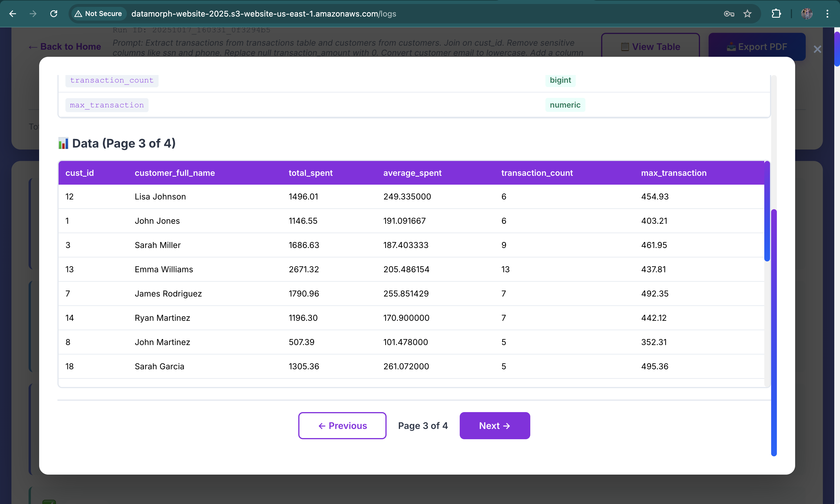Click the total_spent column header
The height and width of the screenshot is (504, 840).
click(x=310, y=173)
